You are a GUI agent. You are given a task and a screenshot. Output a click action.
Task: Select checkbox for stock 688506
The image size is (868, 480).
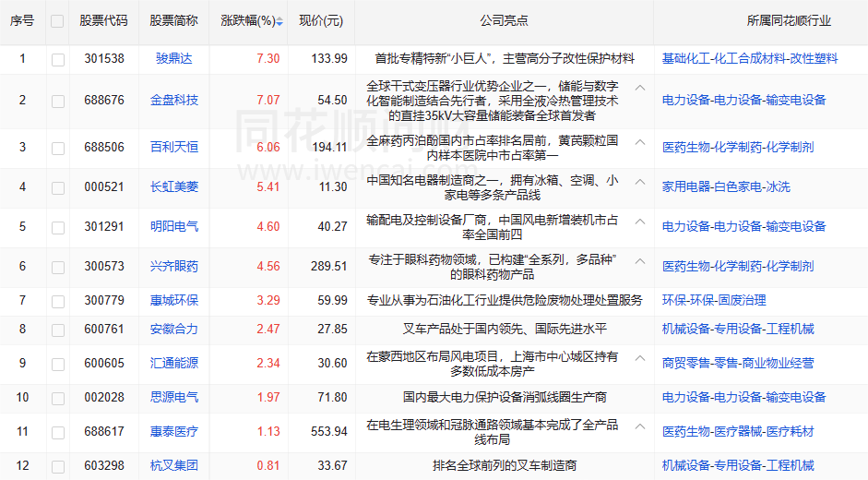click(57, 148)
